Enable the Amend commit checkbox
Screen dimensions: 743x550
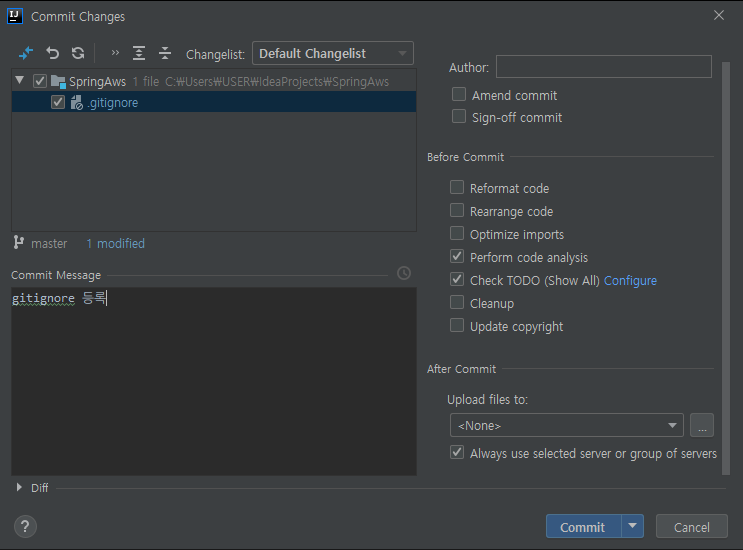tap(459, 95)
